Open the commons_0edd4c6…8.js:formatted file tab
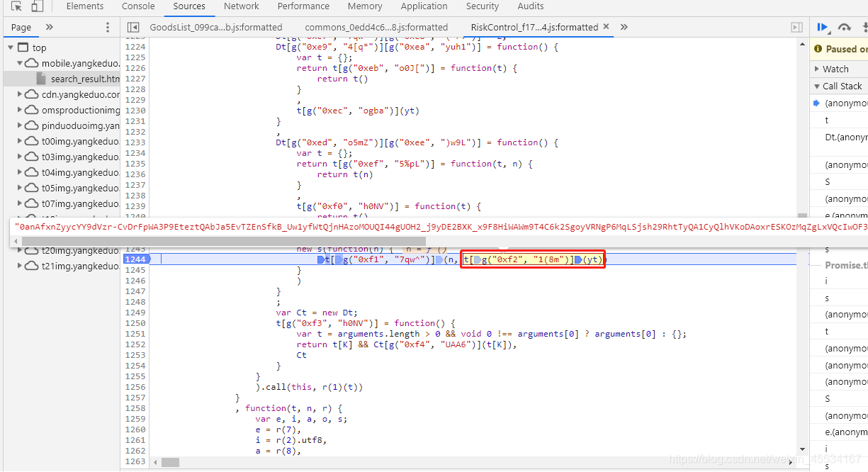The image size is (868, 472). coord(376,27)
